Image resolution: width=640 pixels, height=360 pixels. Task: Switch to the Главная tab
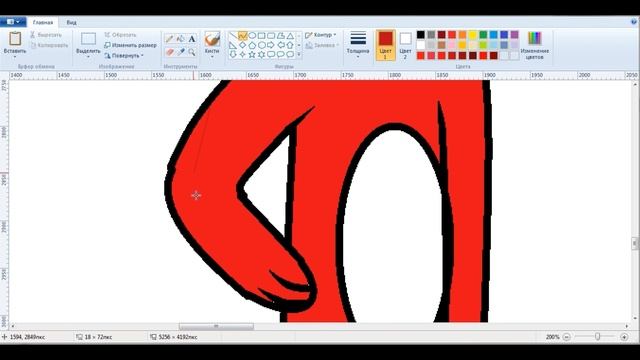[43, 22]
